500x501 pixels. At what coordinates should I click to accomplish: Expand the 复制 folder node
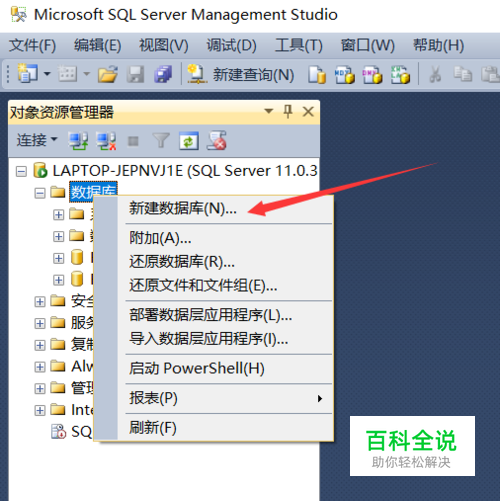pos(40,345)
